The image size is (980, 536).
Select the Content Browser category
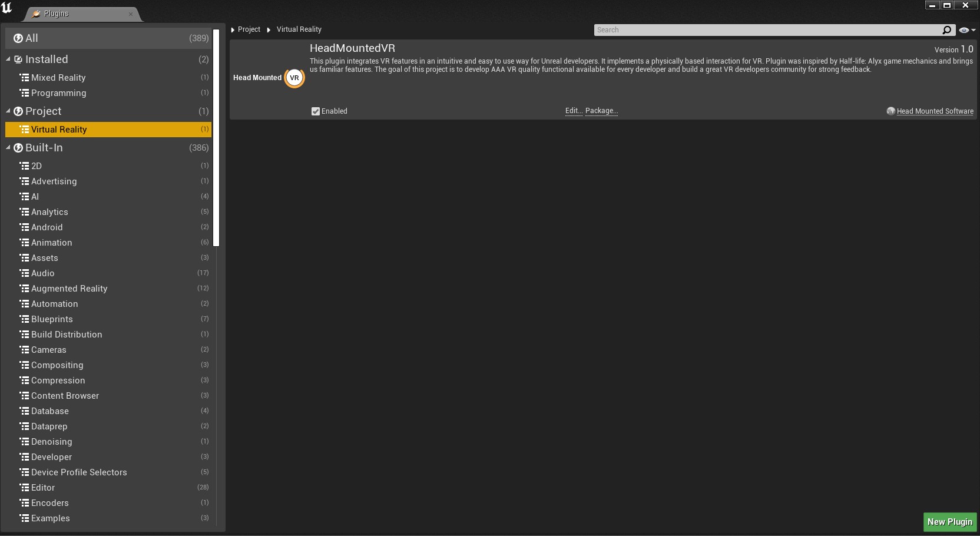[x=108, y=396]
